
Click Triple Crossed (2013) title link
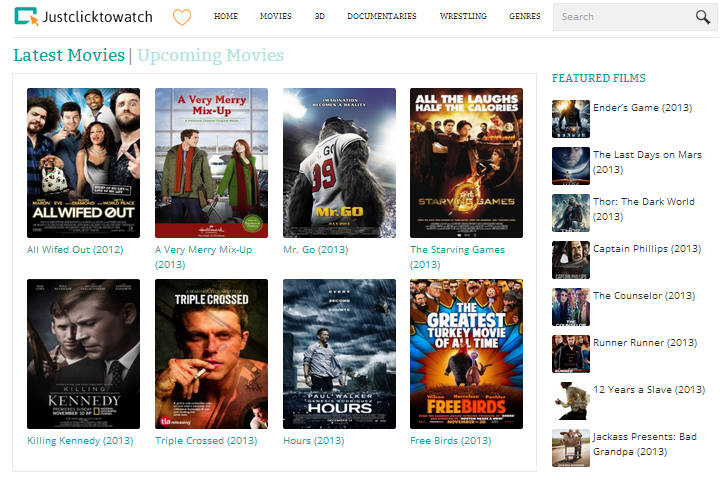pyautogui.click(x=206, y=441)
